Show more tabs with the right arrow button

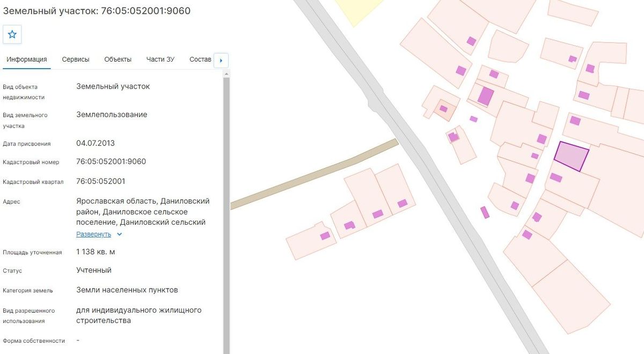click(x=221, y=61)
